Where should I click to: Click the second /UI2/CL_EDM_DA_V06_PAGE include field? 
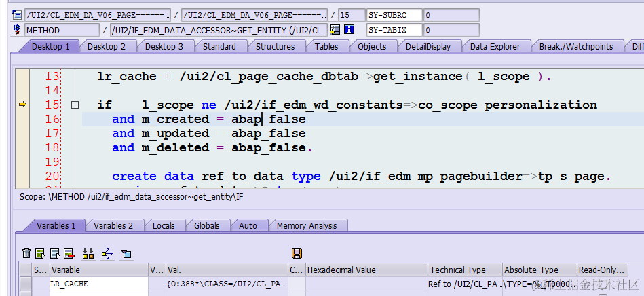(254, 15)
